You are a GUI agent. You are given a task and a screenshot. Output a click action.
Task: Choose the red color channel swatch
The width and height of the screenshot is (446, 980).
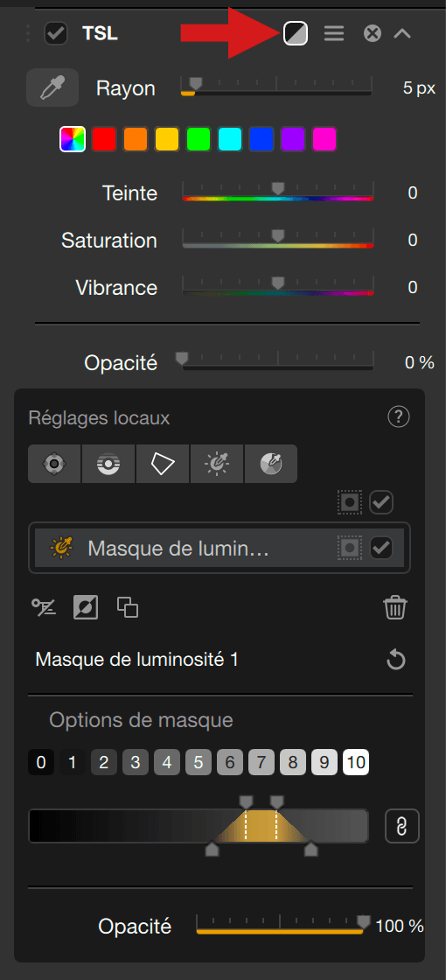(104, 139)
